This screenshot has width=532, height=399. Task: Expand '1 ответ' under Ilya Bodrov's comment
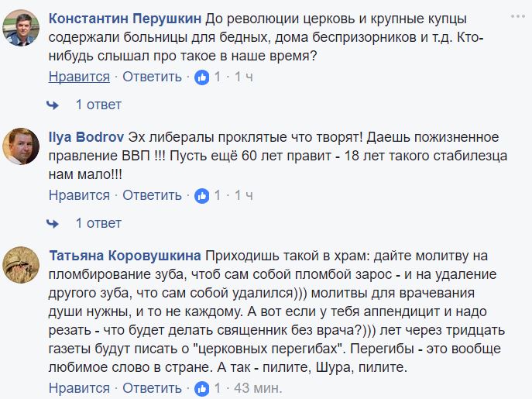[98, 223]
